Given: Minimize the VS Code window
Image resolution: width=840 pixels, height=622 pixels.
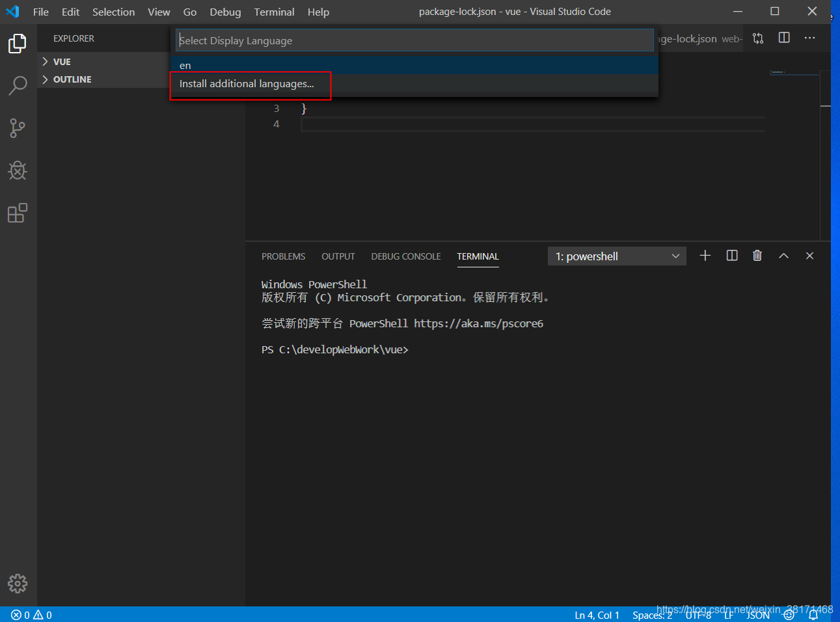Looking at the screenshot, I should (738, 12).
